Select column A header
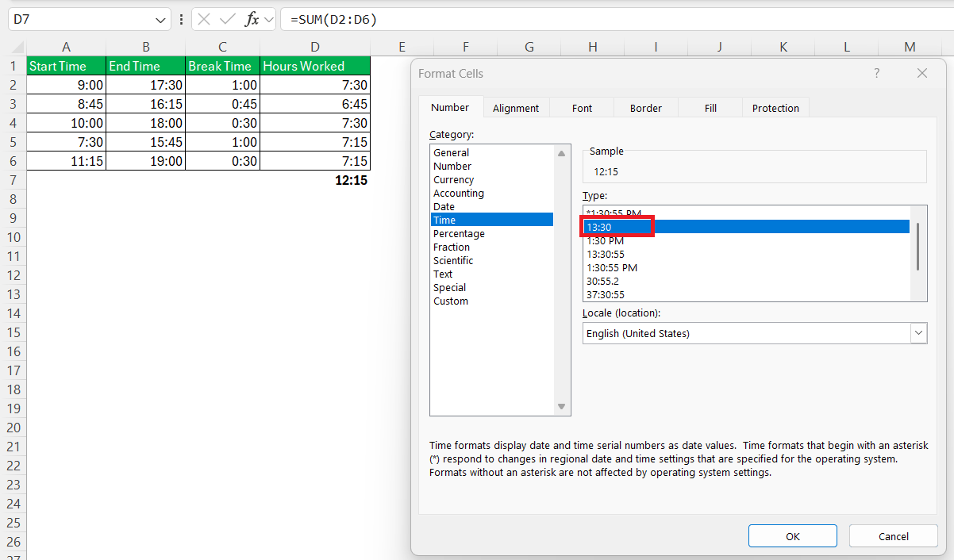Screen dimensions: 954x560 pyautogui.click(x=66, y=47)
